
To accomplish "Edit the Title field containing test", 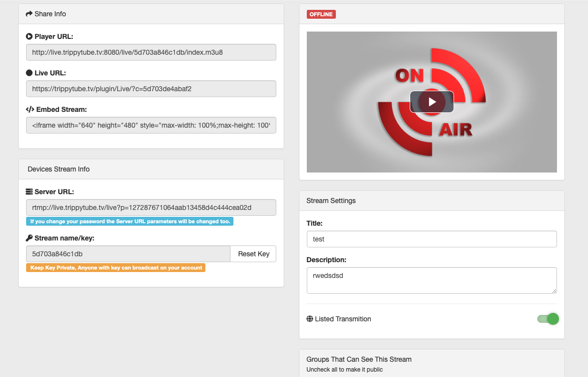I will pos(431,239).
